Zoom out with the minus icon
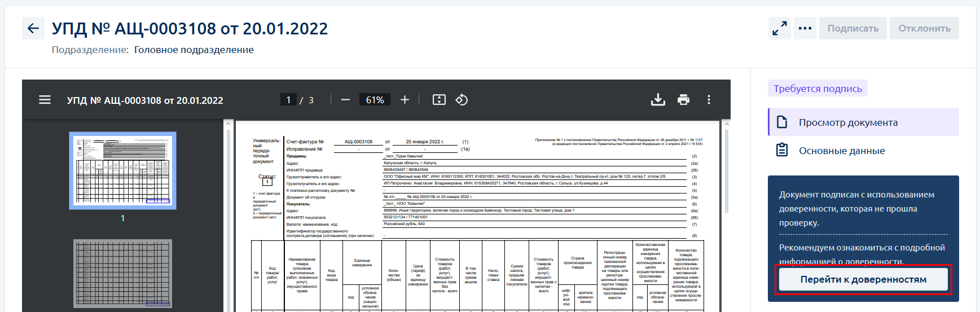Screen dimensions: 980x312 point(346,100)
